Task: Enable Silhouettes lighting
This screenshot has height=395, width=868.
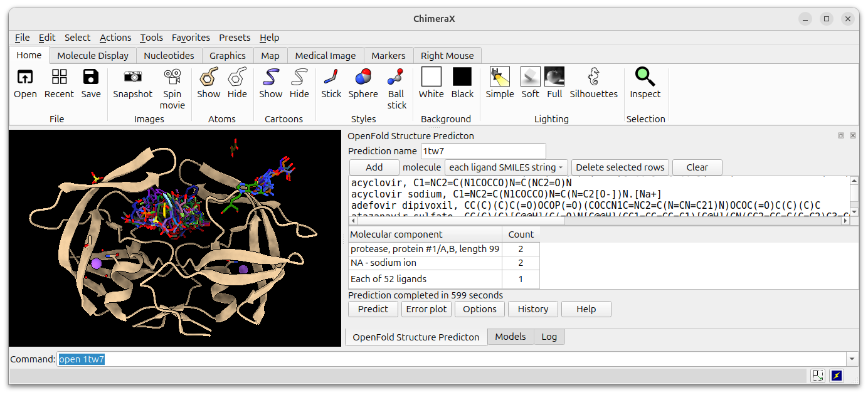Action: (593, 85)
